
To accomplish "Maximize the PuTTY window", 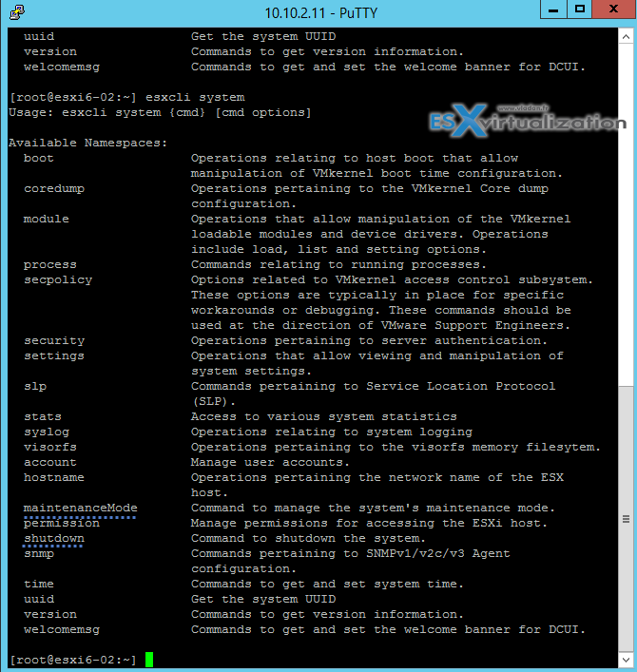I will [x=580, y=10].
